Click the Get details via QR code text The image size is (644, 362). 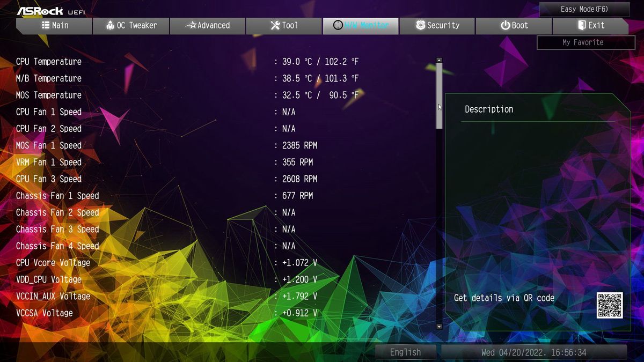pos(504,298)
